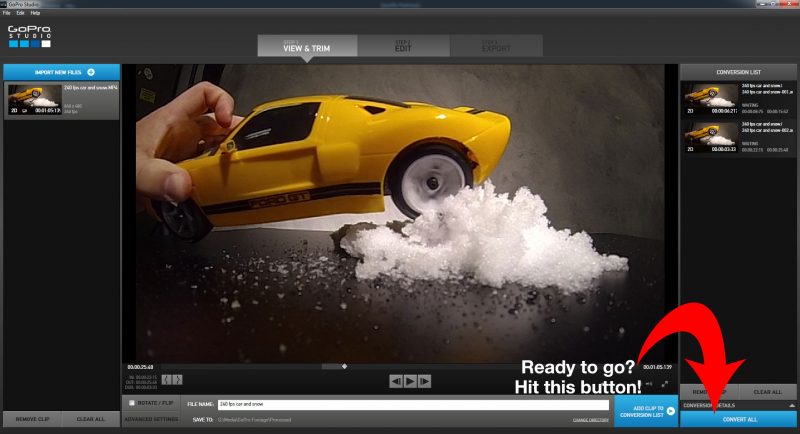Enable the Rotate / Flip checkbox

[x=132, y=403]
